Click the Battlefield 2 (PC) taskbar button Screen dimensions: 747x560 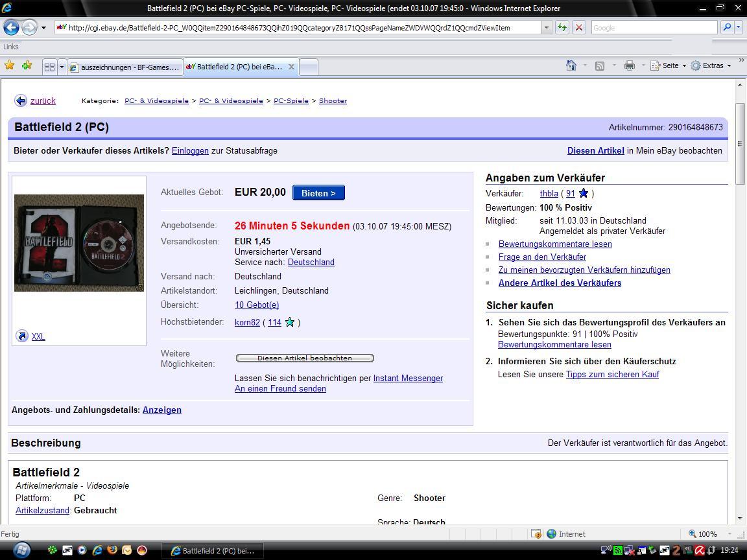(x=213, y=551)
